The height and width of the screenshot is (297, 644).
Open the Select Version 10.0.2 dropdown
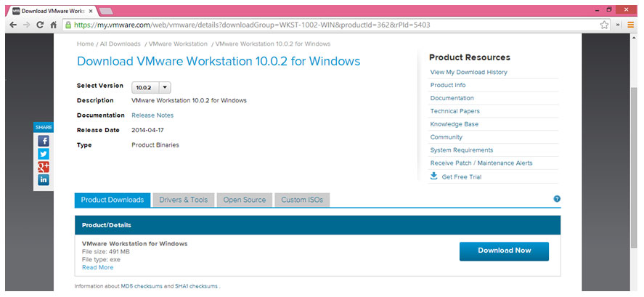point(151,87)
